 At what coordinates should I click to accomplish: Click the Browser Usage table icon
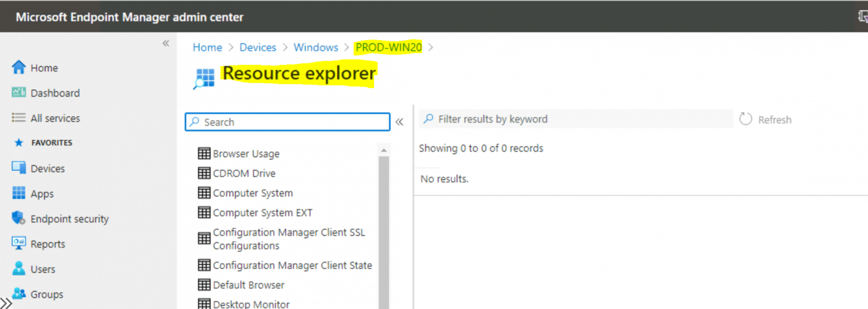204,153
